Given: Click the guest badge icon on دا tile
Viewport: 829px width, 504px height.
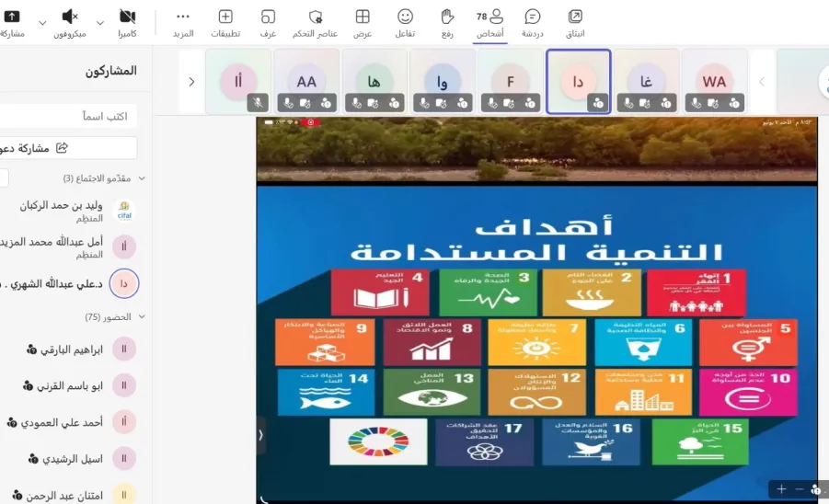Looking at the screenshot, I should point(598,104).
